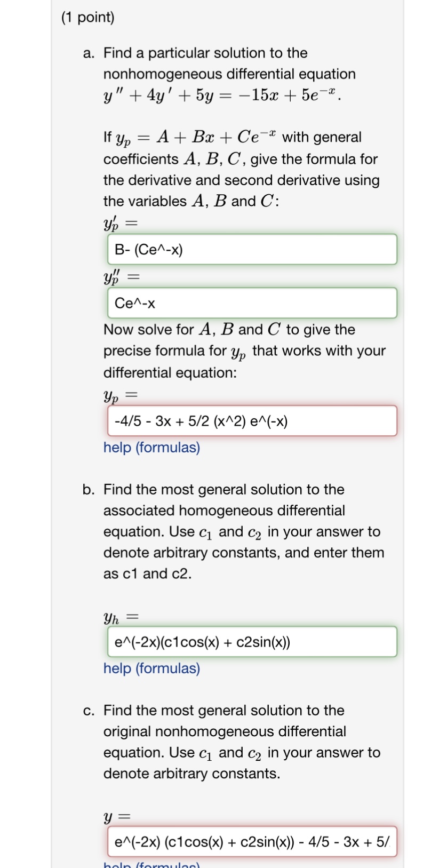This screenshot has height=868, width=447.
Task: Open the help (formulas) link below yp
Action: [151, 447]
